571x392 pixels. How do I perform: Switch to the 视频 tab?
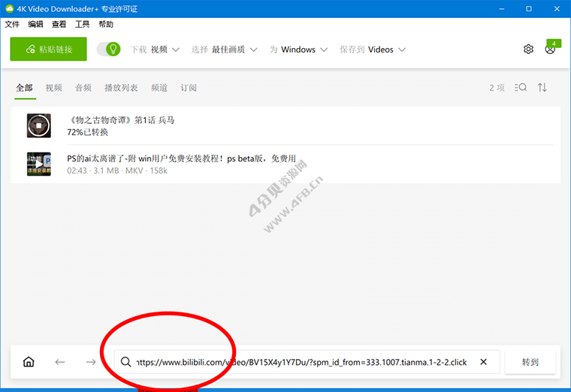tap(53, 88)
